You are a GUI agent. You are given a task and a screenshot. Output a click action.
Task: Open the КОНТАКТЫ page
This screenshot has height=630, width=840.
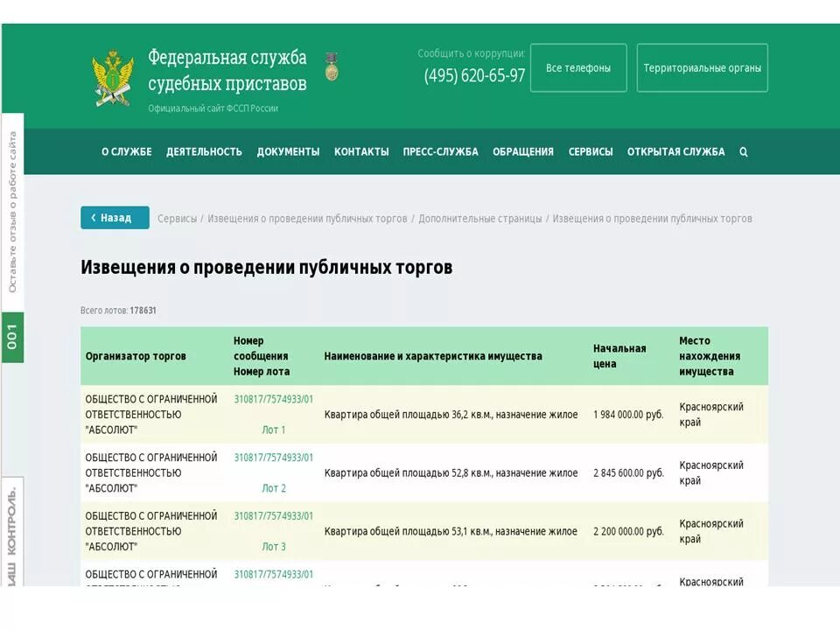[361, 151]
